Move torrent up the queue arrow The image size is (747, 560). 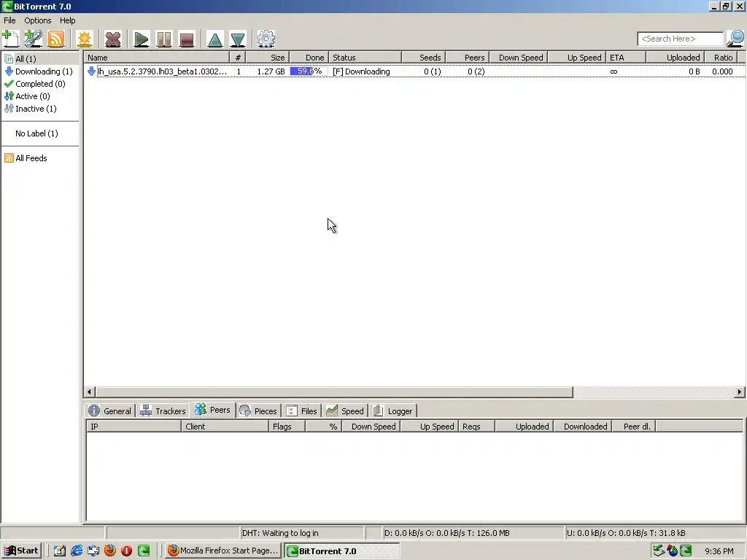coord(215,39)
